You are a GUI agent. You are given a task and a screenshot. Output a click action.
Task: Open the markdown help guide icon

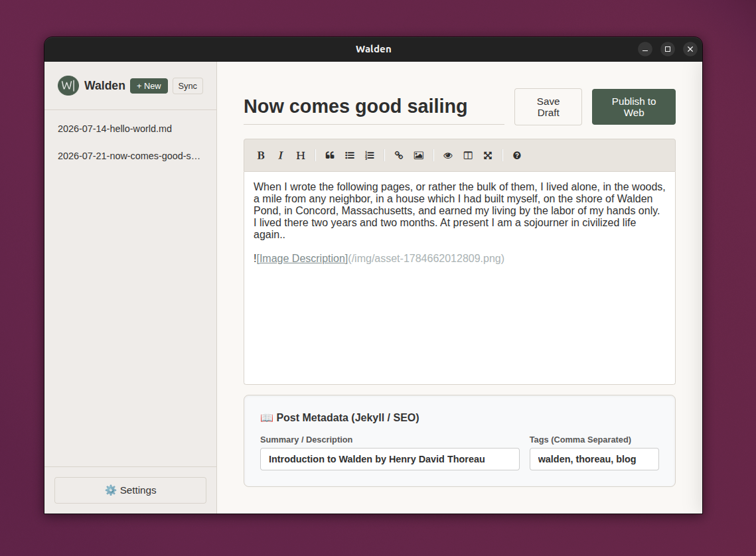coord(517,155)
